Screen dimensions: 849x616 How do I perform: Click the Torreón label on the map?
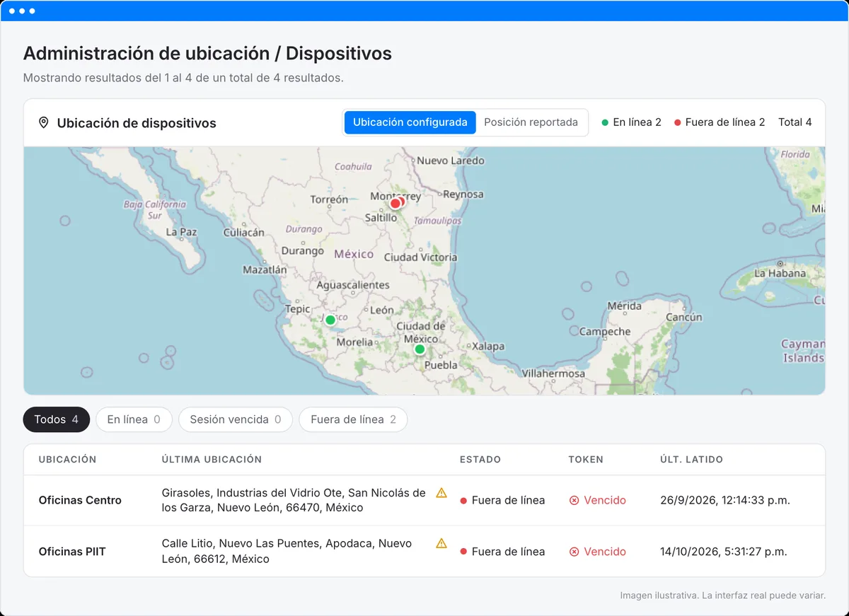click(329, 199)
